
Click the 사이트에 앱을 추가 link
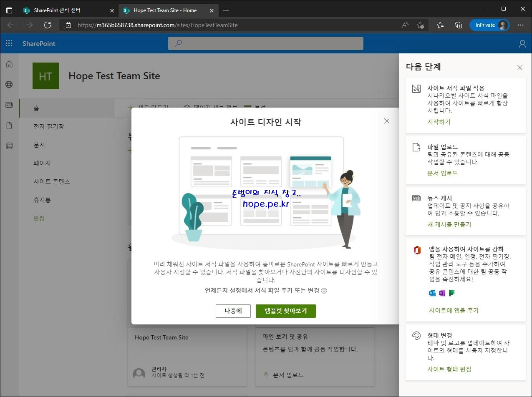(454, 310)
